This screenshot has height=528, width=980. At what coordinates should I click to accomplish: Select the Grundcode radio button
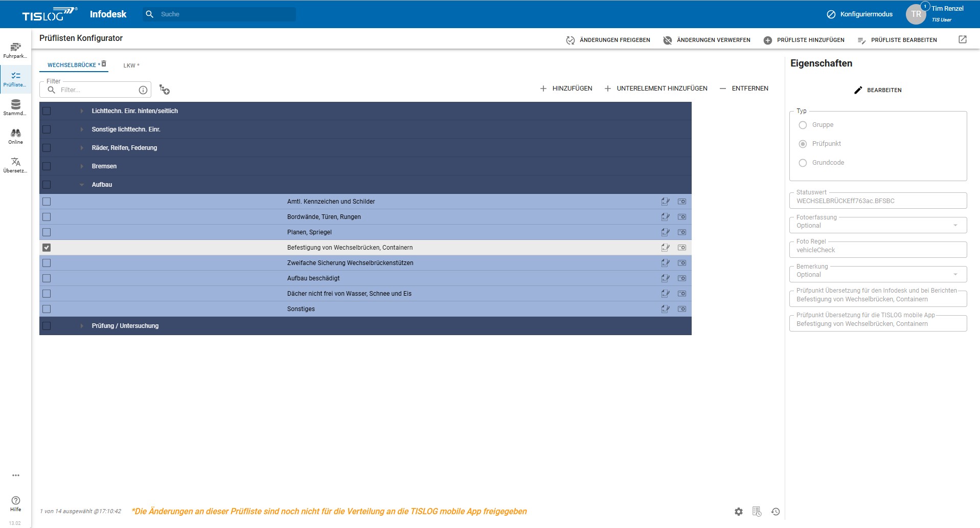[803, 163]
